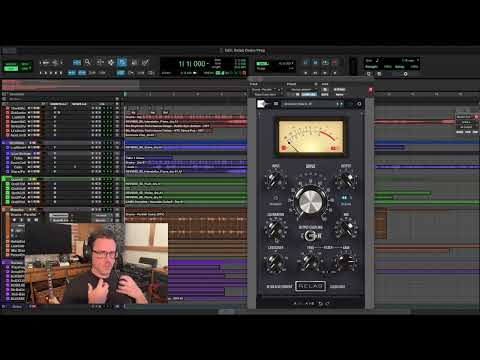Click the red Record button in the transport
The width and height of the screenshot is (480, 360).
pos(335,62)
